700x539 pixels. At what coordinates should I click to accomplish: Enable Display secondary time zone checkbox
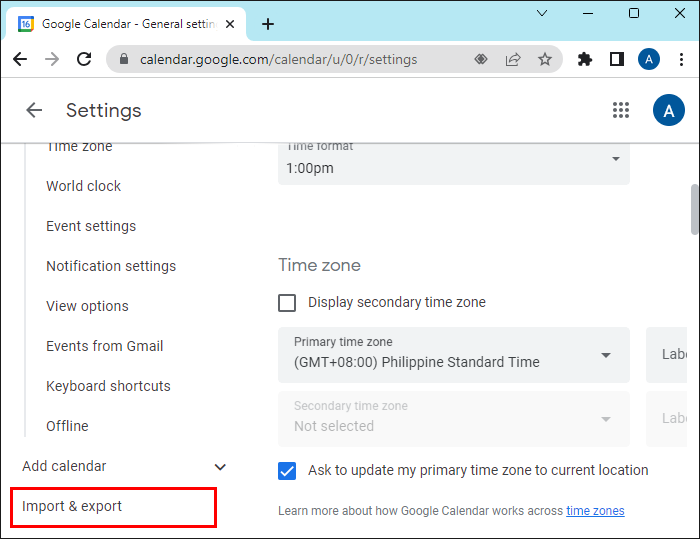tap(287, 302)
